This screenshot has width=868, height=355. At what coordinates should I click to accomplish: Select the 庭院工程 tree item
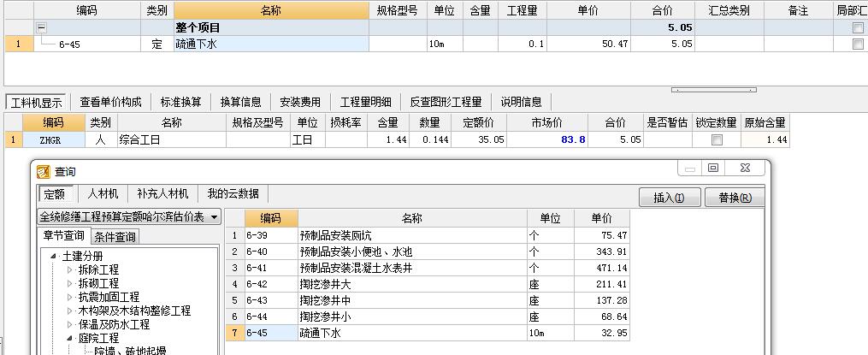tap(98, 338)
